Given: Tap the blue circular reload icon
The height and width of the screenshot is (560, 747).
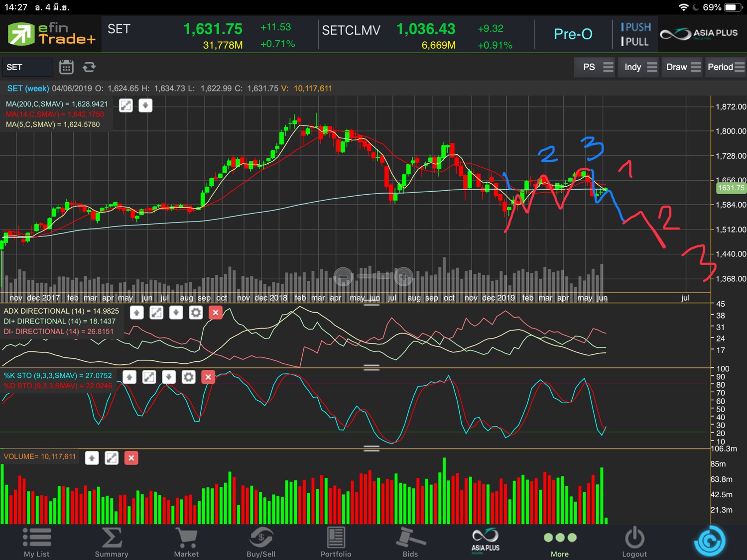Looking at the screenshot, I should pyautogui.click(x=709, y=541).
